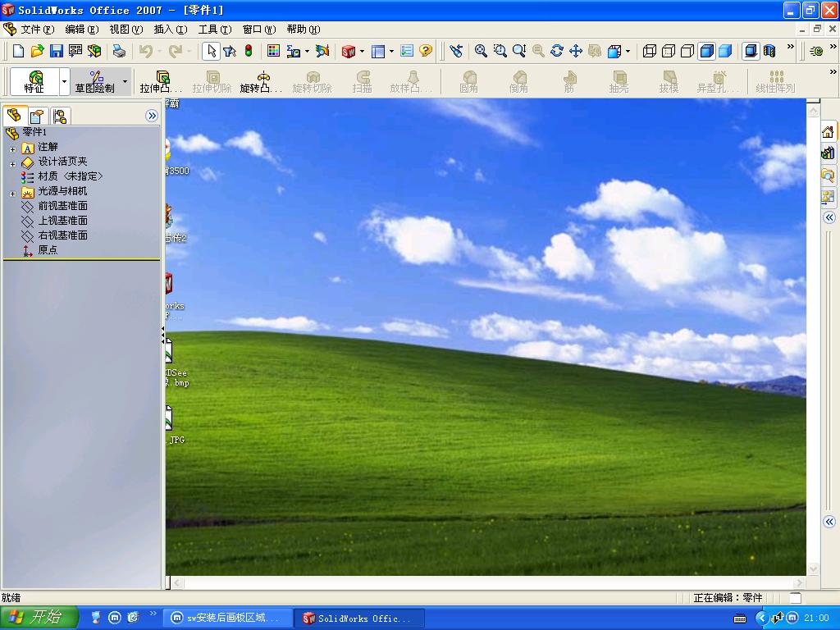Toggle the Selection Filter funnel icon

point(230,51)
